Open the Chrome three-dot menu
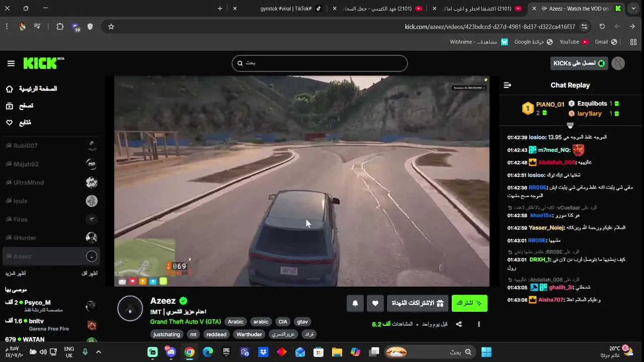Viewport: 644px width, 362px height. coord(7,27)
